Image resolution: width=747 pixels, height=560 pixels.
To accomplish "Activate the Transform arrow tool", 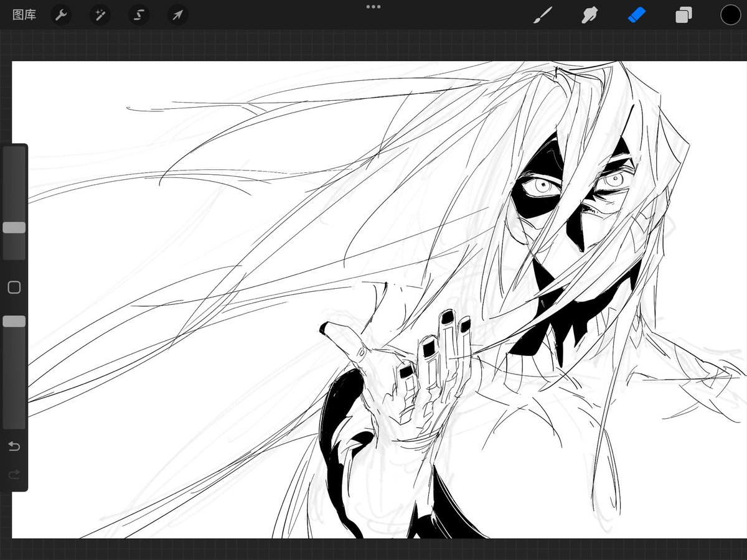I will pos(178,15).
